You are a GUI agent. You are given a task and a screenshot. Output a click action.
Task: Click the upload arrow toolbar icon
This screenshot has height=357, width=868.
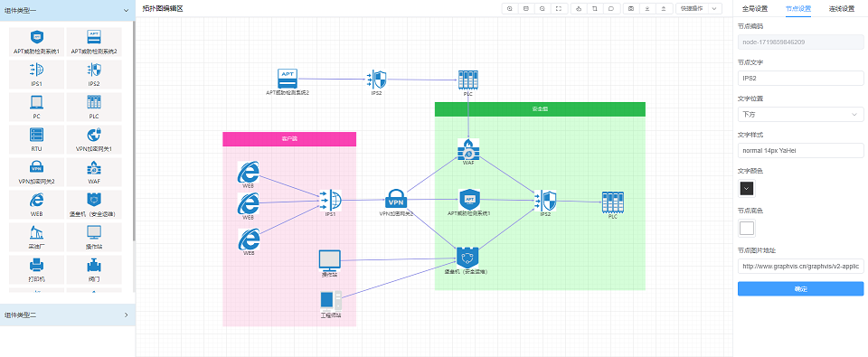pos(663,8)
